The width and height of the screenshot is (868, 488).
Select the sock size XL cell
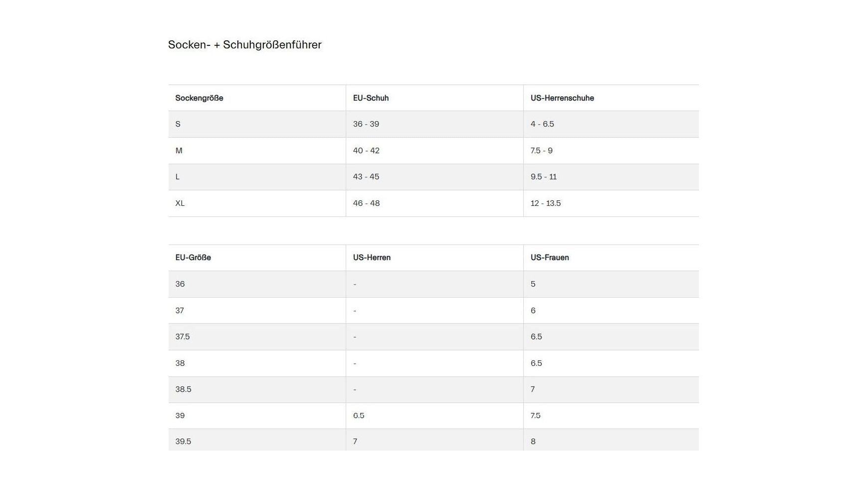pyautogui.click(x=257, y=203)
